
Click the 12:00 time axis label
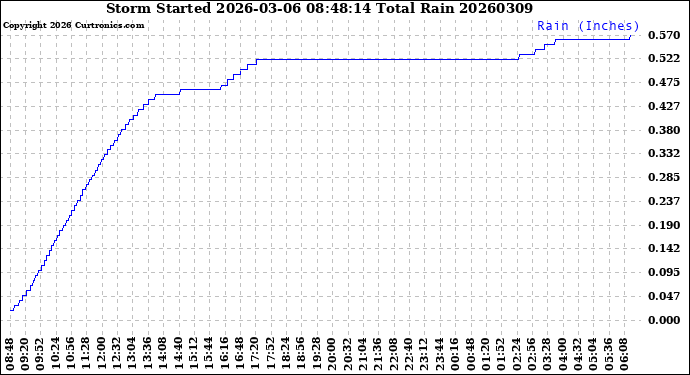click(102, 354)
